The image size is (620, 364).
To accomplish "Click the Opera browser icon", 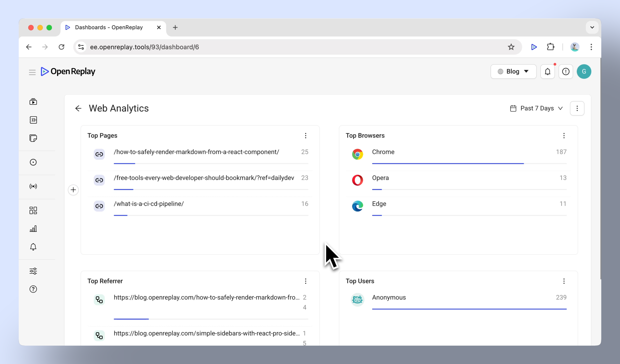I will (x=357, y=180).
